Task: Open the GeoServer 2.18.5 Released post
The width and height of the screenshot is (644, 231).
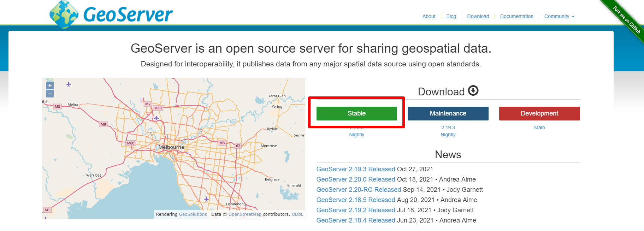Action: click(x=356, y=200)
